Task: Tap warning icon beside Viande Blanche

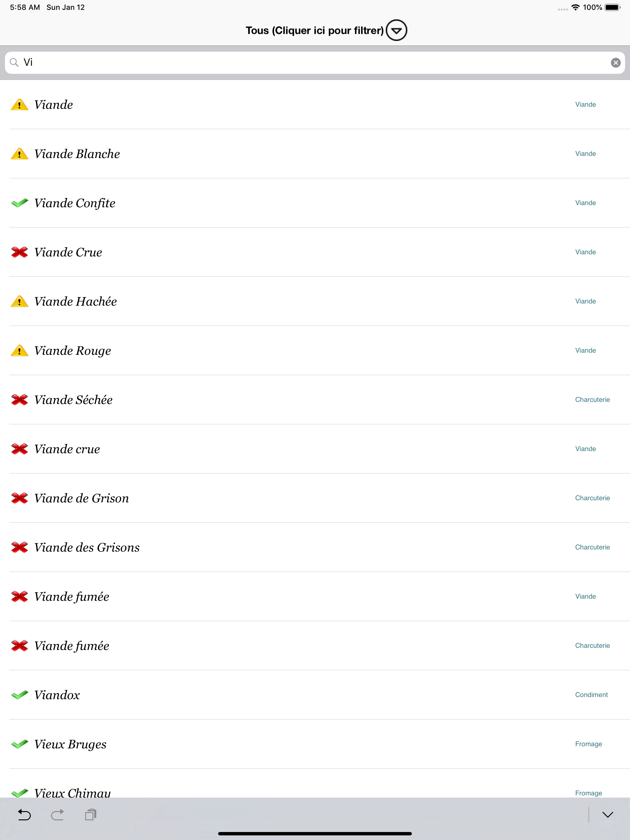Action: point(19,154)
